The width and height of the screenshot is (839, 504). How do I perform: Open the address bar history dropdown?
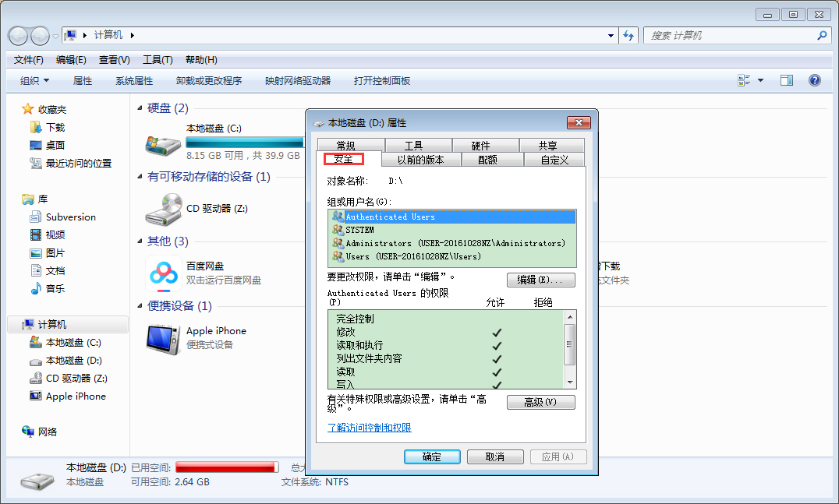pyautogui.click(x=610, y=35)
